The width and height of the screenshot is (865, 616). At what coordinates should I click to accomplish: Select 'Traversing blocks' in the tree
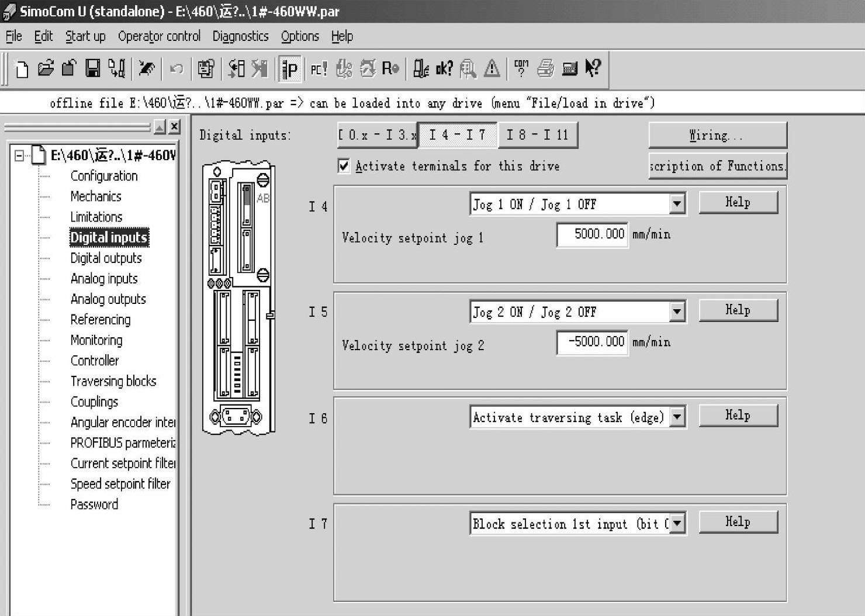point(113,381)
